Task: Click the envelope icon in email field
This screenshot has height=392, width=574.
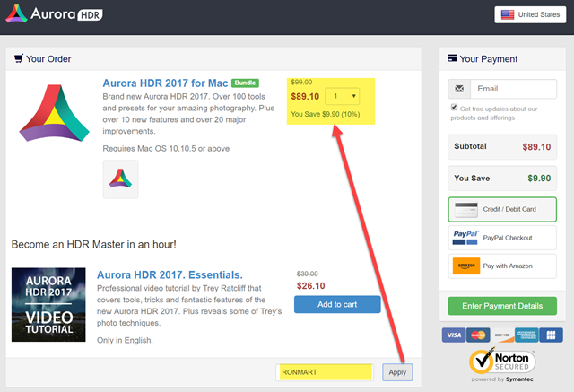Action: click(459, 89)
